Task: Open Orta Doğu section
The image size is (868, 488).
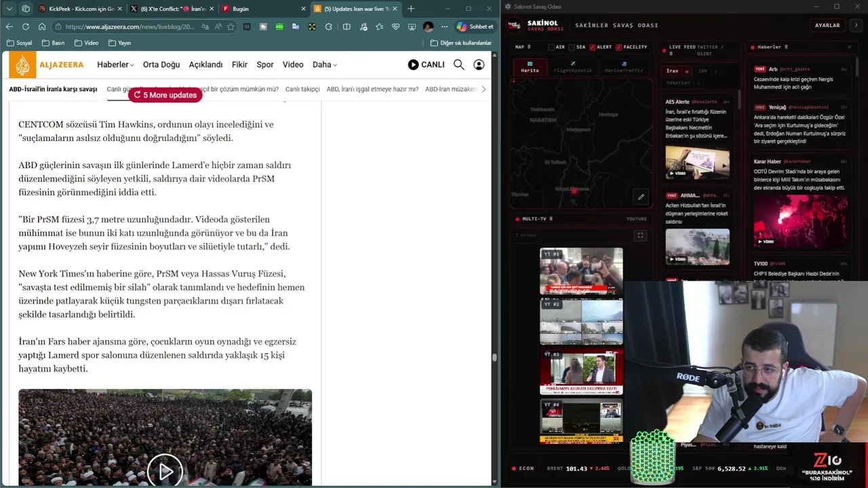Action: [x=161, y=64]
